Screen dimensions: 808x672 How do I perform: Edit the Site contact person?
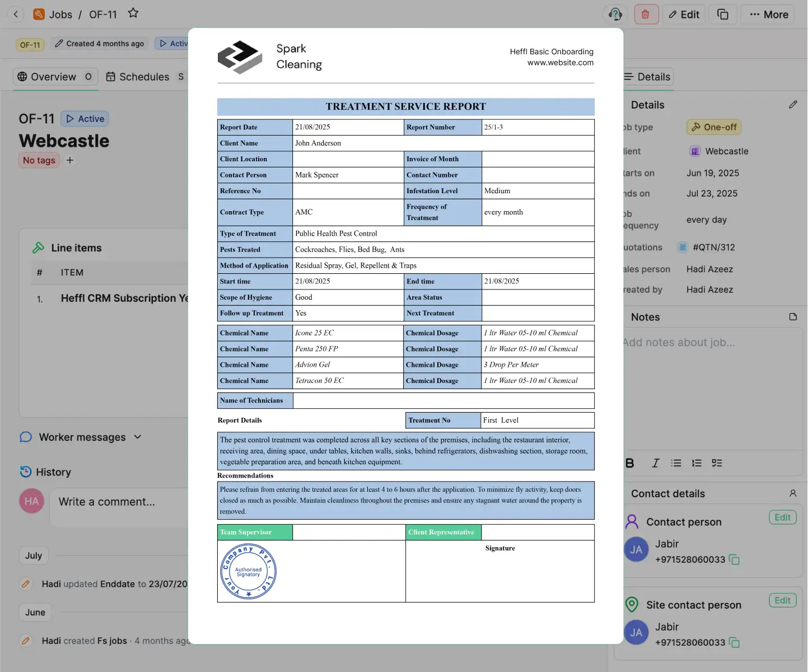pos(782,601)
